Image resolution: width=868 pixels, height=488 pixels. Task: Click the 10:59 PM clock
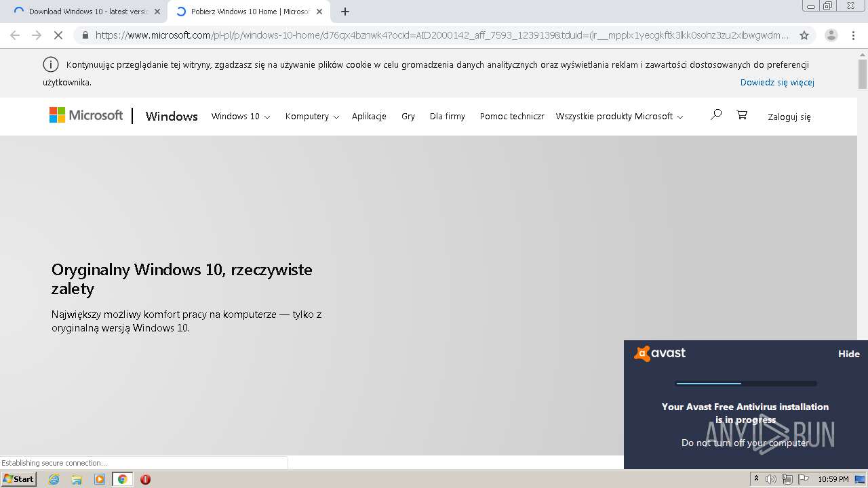click(x=833, y=479)
